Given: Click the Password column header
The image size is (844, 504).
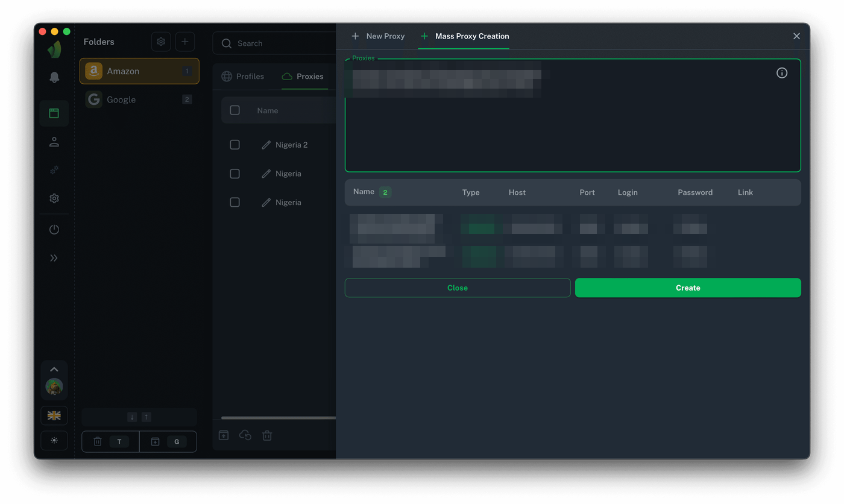Looking at the screenshot, I should tap(695, 192).
